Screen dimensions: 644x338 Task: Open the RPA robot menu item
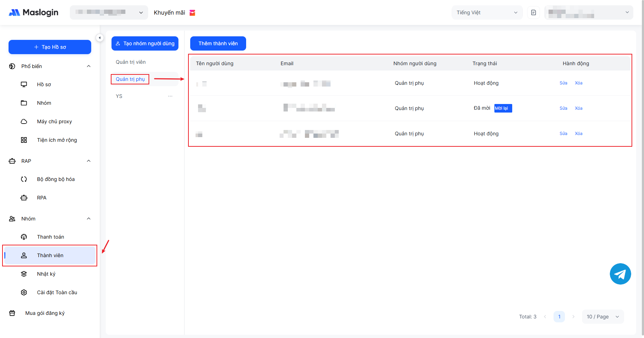[x=41, y=198]
